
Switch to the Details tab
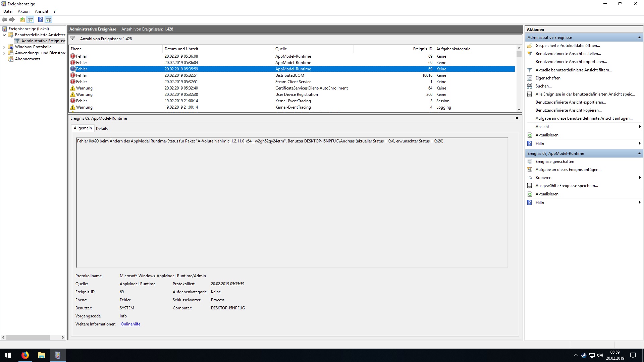click(102, 129)
